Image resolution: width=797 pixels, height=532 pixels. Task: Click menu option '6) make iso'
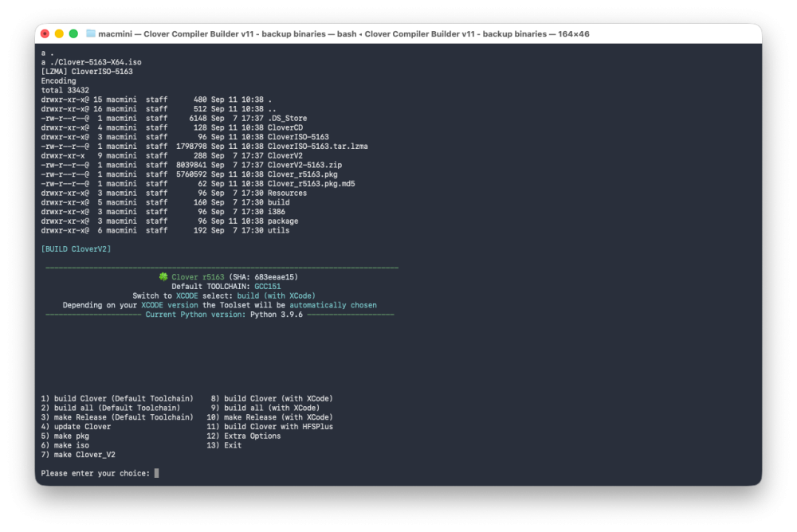tap(65, 445)
